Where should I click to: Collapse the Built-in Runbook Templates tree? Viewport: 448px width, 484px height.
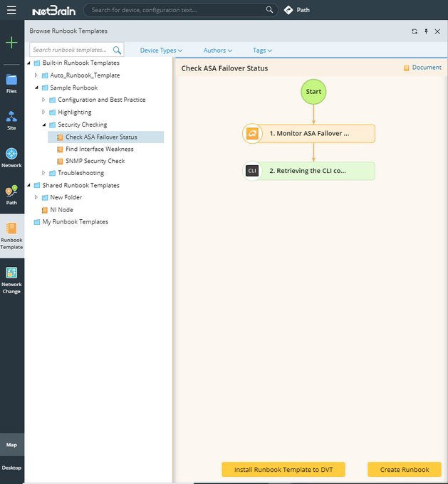coord(28,63)
